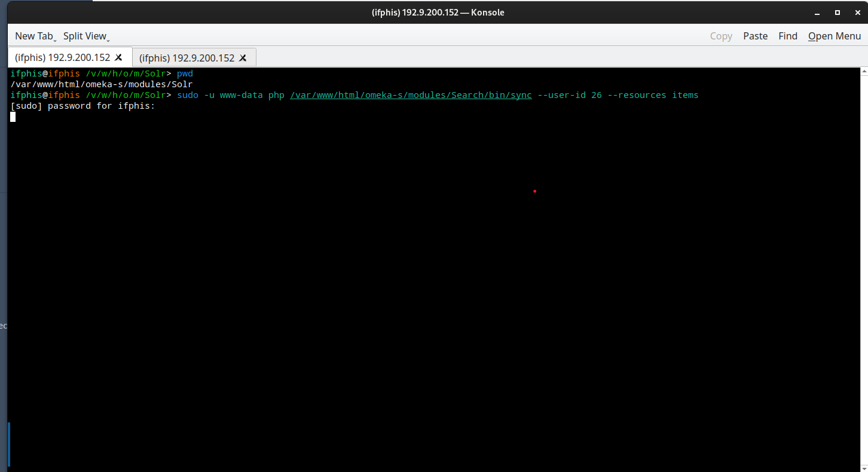Close the Konsole window
This screenshot has height=472, width=868.
857,13
